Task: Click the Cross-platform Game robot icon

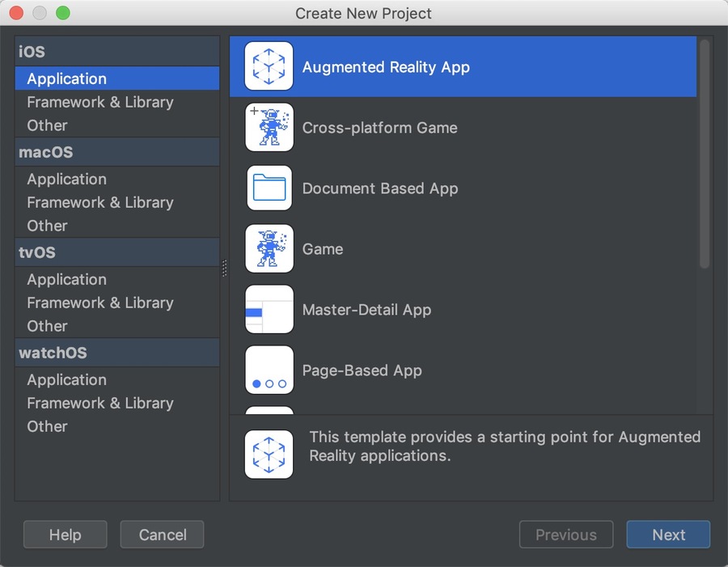Action: 269,127
